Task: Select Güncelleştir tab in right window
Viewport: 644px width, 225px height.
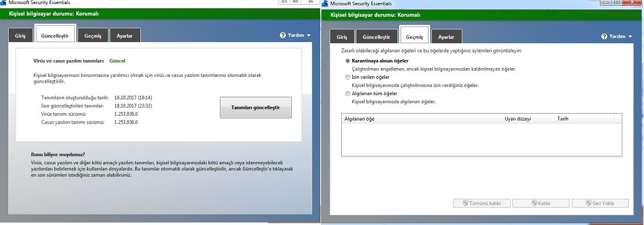Action: point(376,36)
